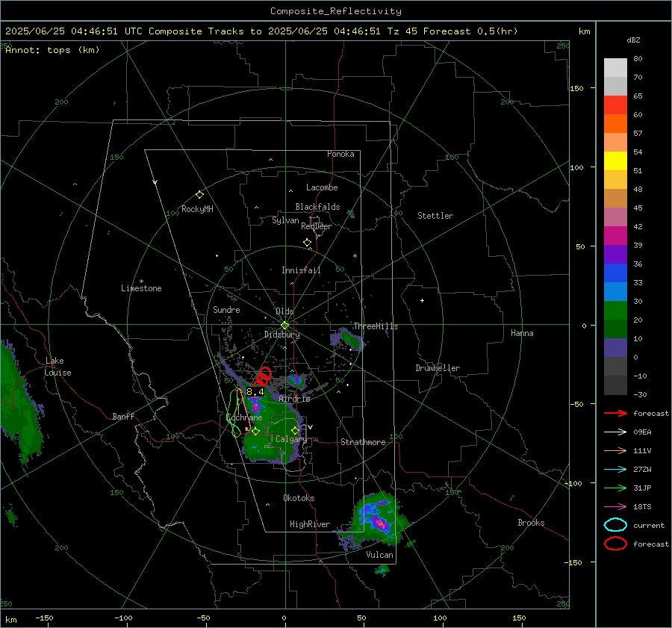The height and width of the screenshot is (628, 672).
Task: Click the yellow diamond marker near RockyMH
Action: coord(199,195)
